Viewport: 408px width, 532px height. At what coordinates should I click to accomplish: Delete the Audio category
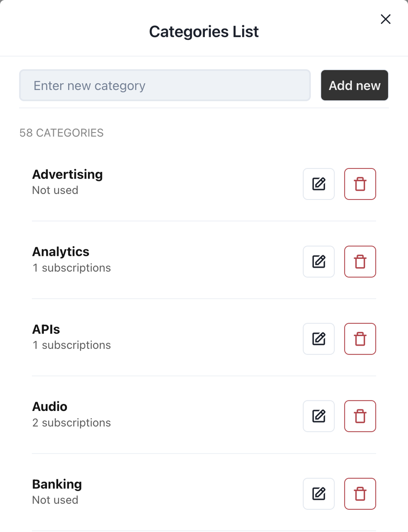[x=360, y=416]
